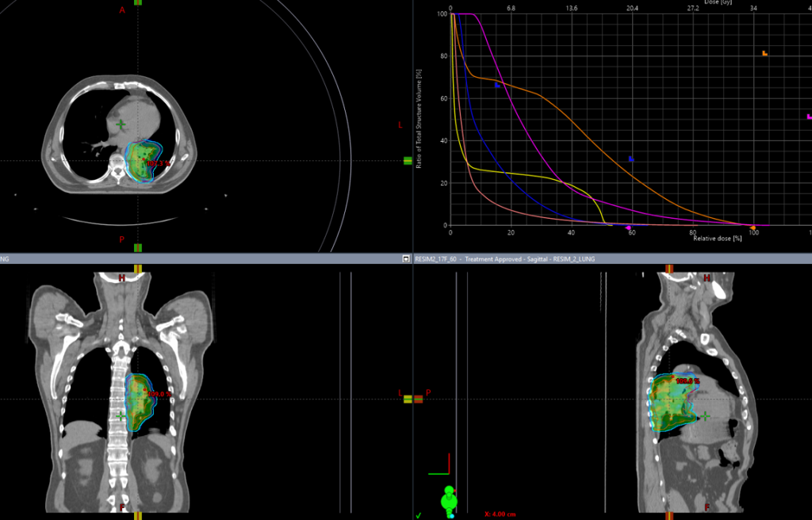Click the top plane handle in the axial view

[138, 2]
